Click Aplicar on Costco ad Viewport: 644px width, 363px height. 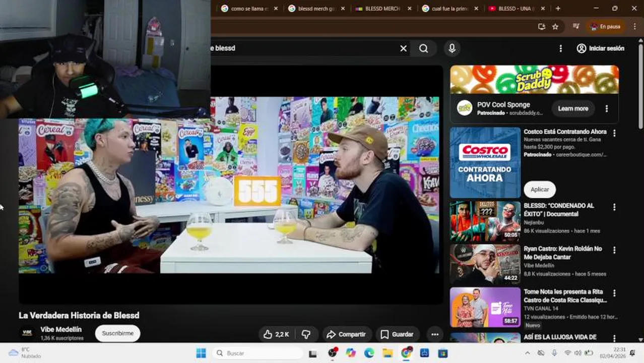[540, 189]
